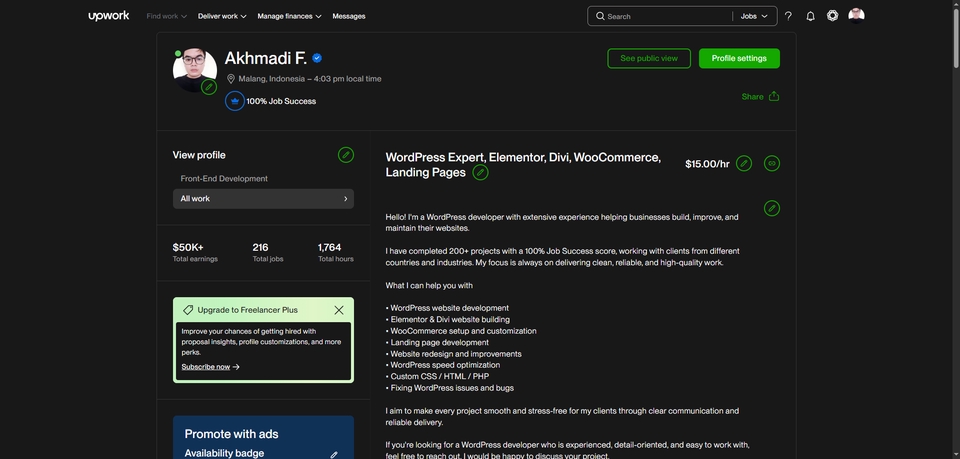960x459 pixels.
Task: Click Subscribe now link
Action: [x=206, y=367]
